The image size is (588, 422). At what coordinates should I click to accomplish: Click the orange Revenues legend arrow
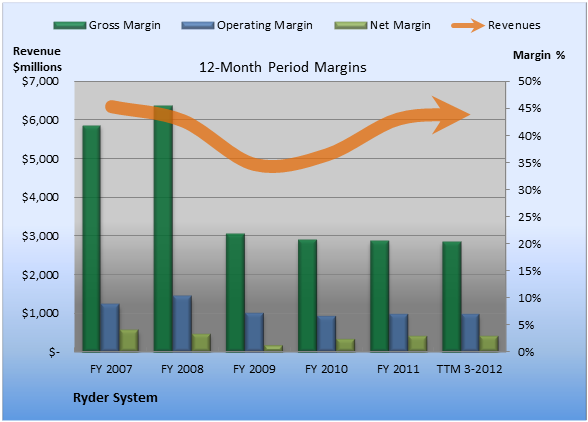pos(468,26)
